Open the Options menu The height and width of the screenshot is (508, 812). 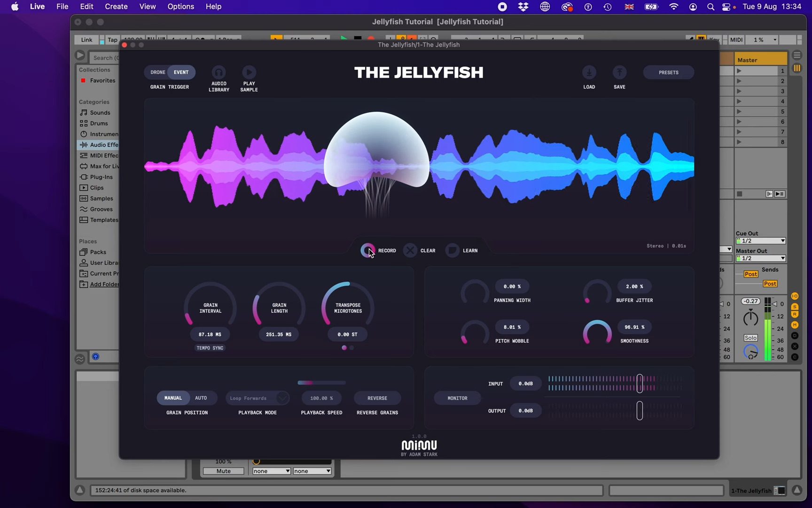click(x=181, y=7)
